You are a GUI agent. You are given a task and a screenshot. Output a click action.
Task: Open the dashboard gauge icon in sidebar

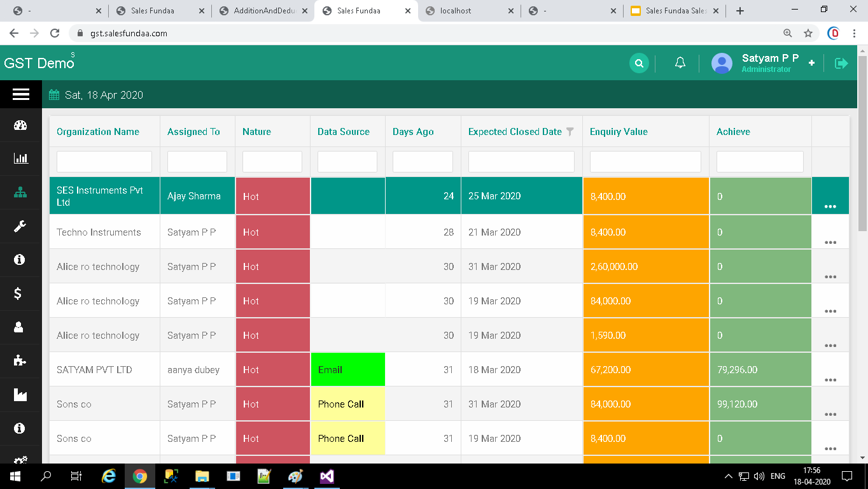(x=20, y=125)
